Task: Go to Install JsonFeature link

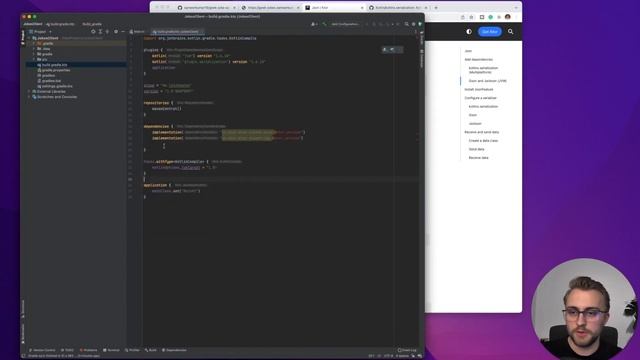Action: (x=479, y=89)
